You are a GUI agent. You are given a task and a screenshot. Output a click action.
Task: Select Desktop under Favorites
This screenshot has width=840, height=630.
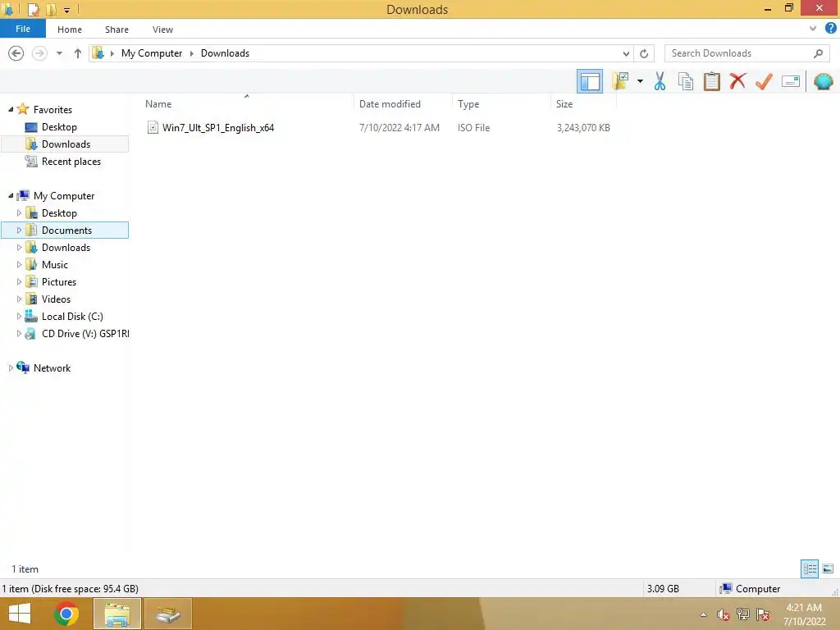coord(59,127)
